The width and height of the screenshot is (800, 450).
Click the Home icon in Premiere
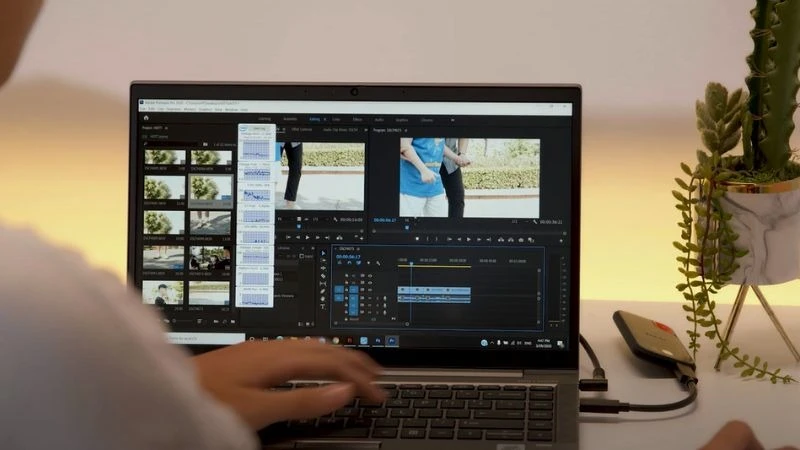(x=146, y=118)
